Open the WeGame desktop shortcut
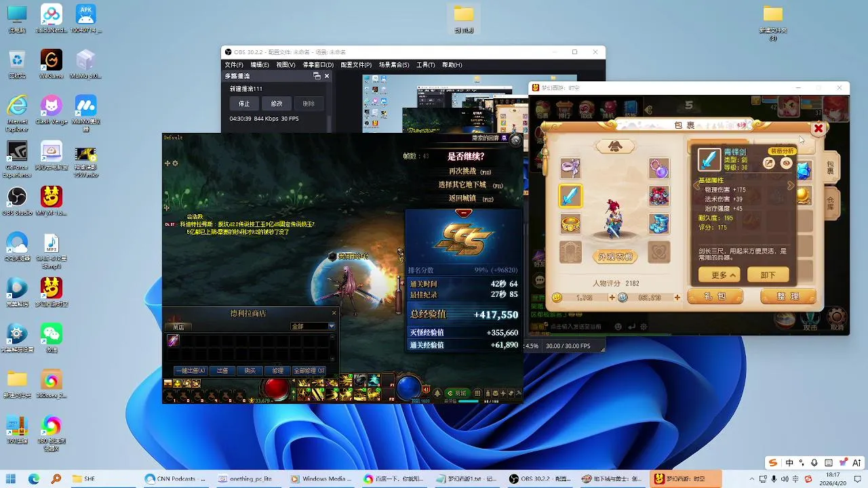Viewport: 868px width, 488px height. (52, 63)
